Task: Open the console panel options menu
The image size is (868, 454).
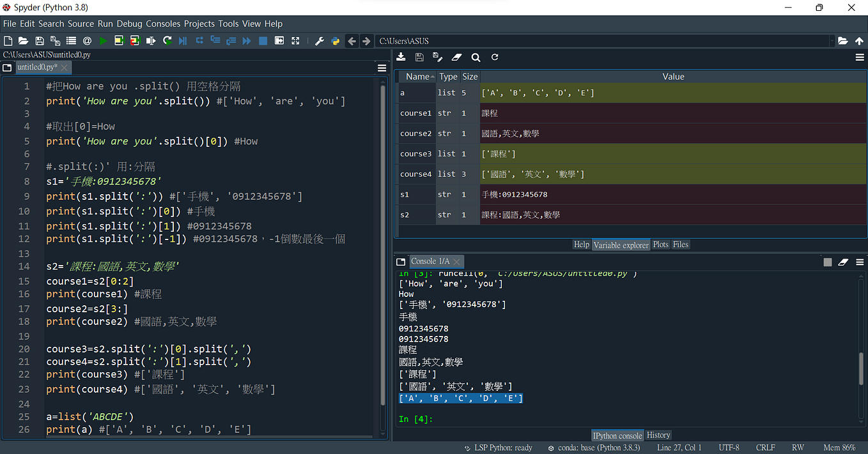Action: click(x=860, y=262)
